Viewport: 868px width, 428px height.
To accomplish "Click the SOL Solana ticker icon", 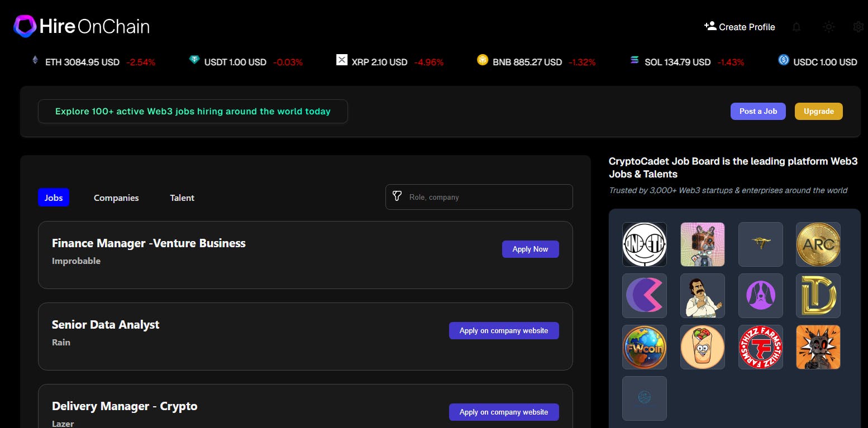I will (635, 60).
